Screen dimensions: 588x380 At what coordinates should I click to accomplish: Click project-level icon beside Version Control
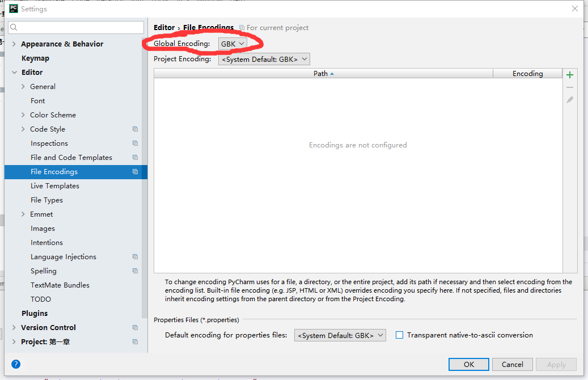click(x=135, y=327)
